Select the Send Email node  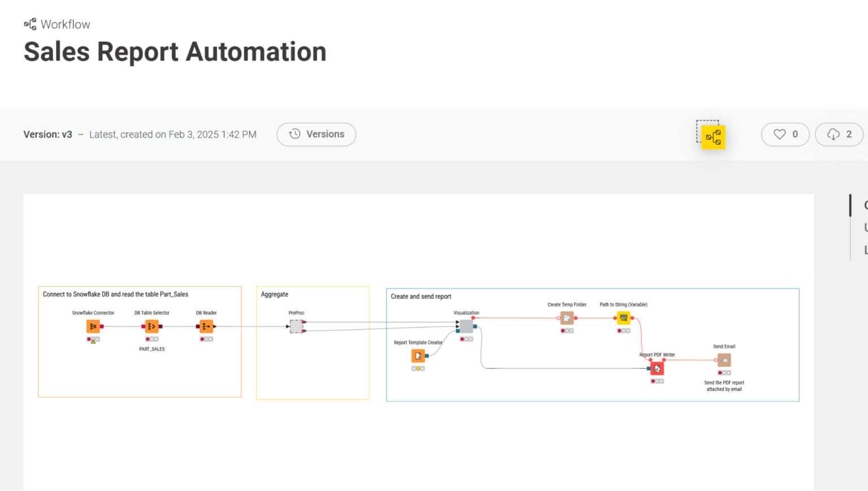(x=724, y=360)
